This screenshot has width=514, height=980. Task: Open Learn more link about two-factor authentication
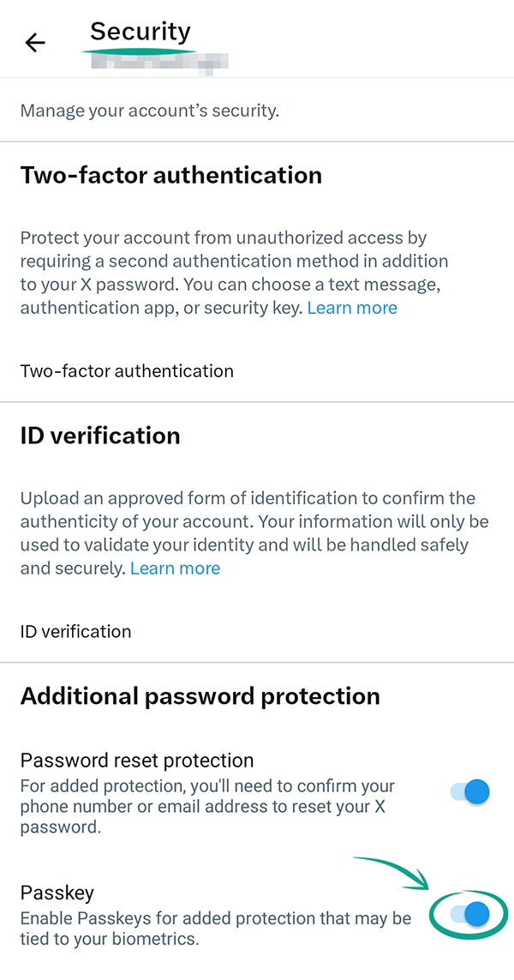pyautogui.click(x=352, y=308)
